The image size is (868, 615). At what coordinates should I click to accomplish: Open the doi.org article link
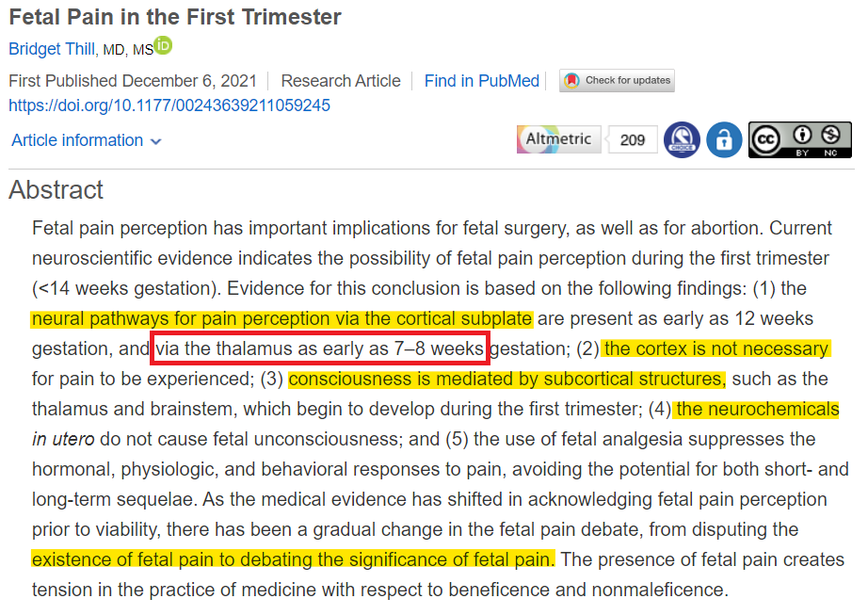169,105
